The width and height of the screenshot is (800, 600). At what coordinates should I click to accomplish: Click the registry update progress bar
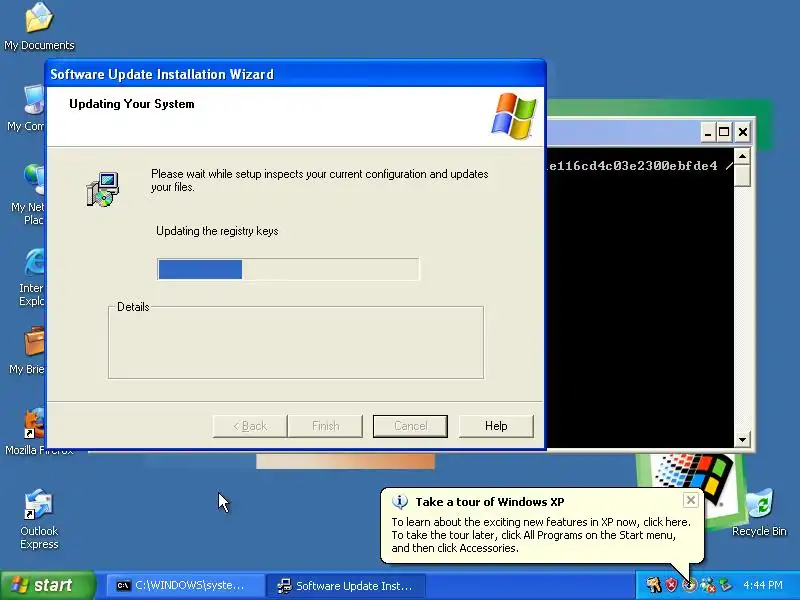288,269
